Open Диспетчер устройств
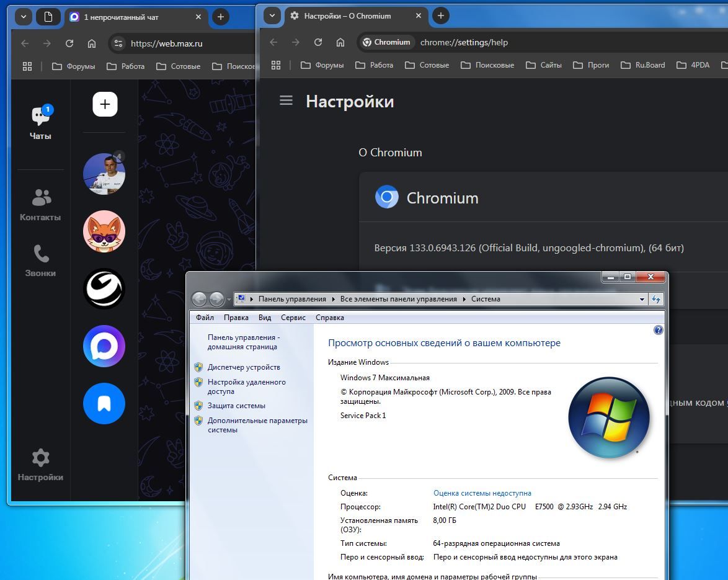 244,367
